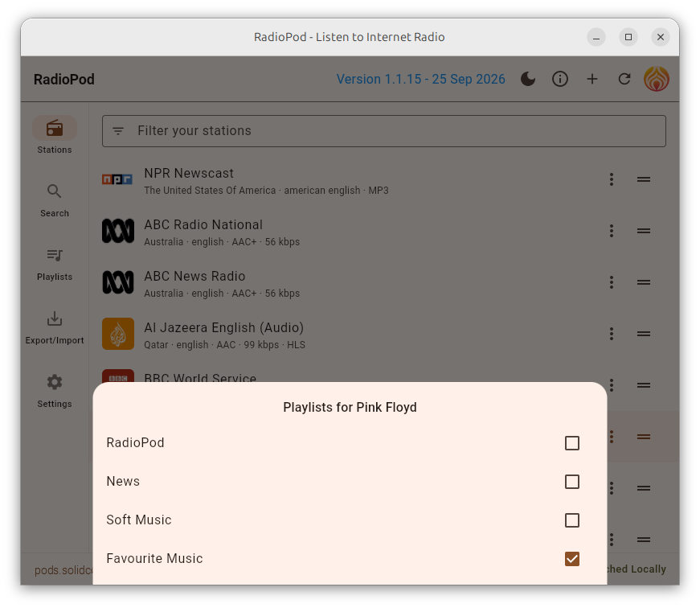Click the Al Jazeera logo thumbnail
700x608 pixels.
coord(118,334)
